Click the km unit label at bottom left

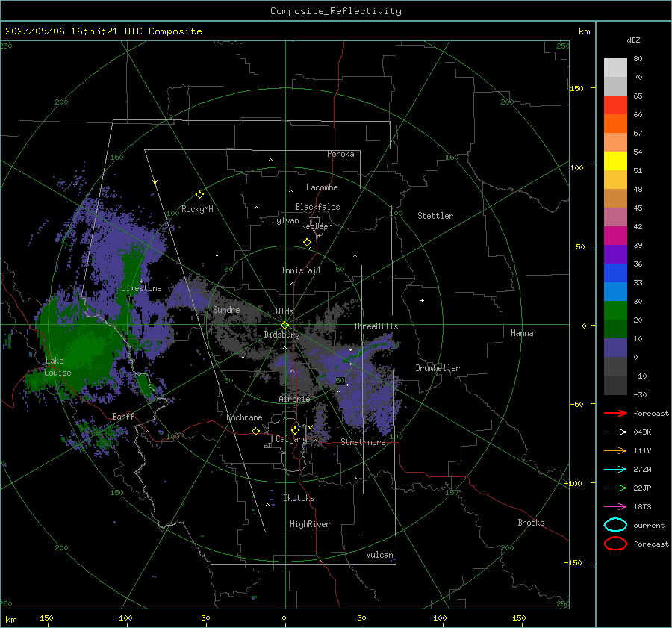(x=10, y=620)
